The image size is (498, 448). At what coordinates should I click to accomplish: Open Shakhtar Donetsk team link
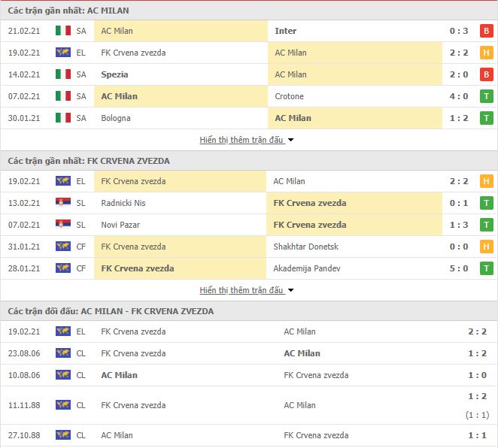(306, 247)
